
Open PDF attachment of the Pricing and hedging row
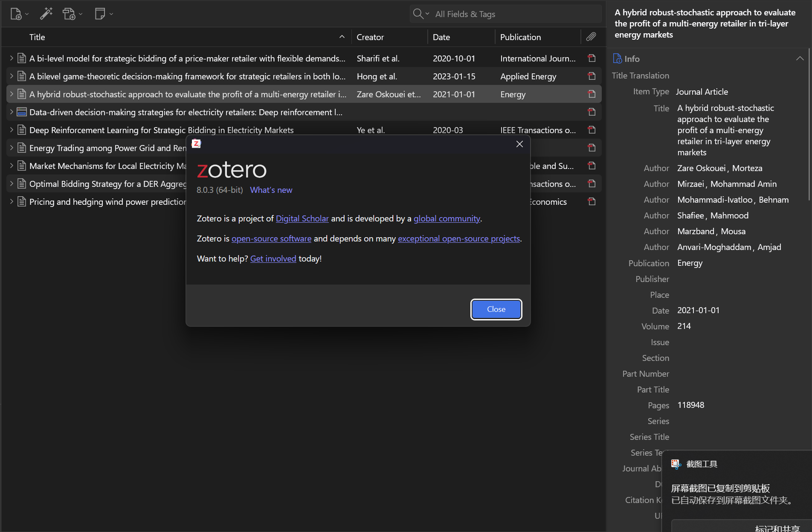pyautogui.click(x=592, y=201)
